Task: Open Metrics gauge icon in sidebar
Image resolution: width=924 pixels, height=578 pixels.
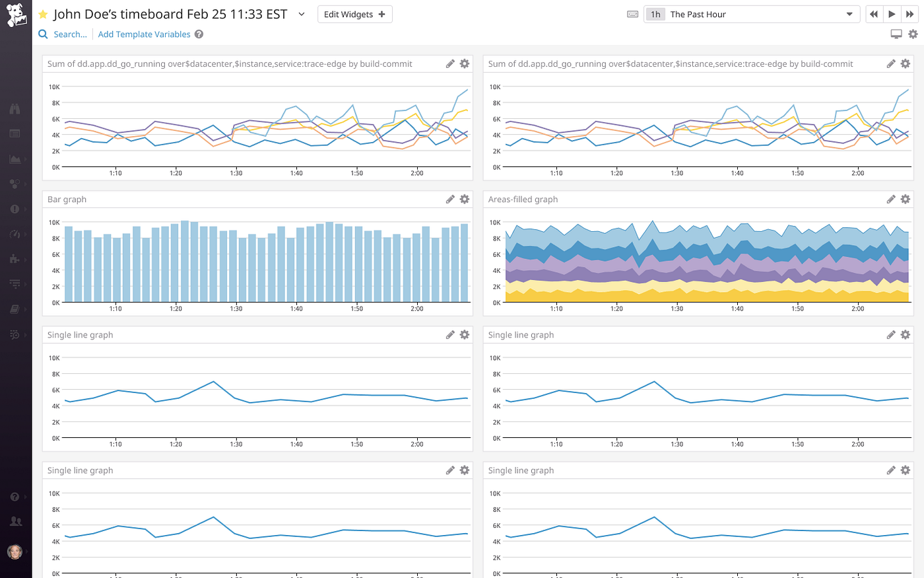Action: tap(15, 234)
